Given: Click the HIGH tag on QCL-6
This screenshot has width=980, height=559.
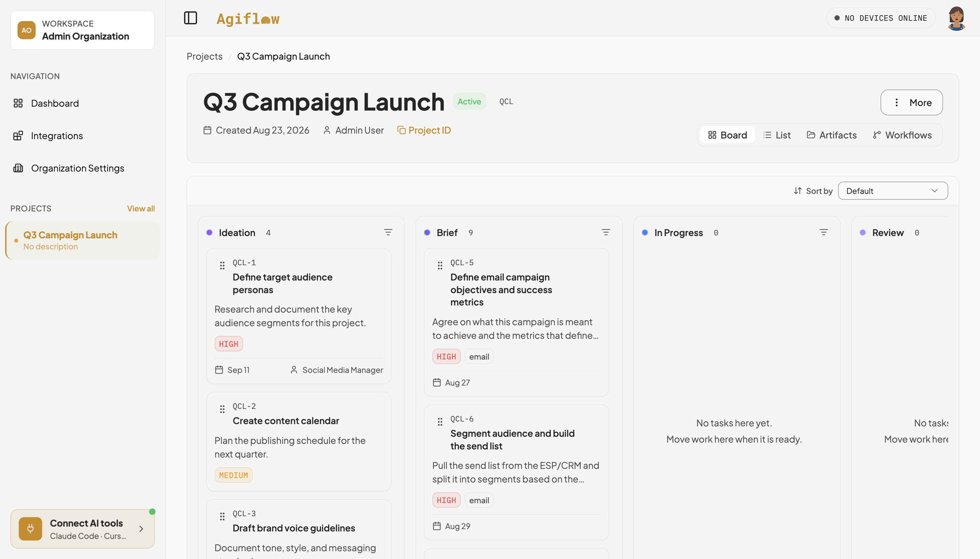Looking at the screenshot, I should coord(446,500).
